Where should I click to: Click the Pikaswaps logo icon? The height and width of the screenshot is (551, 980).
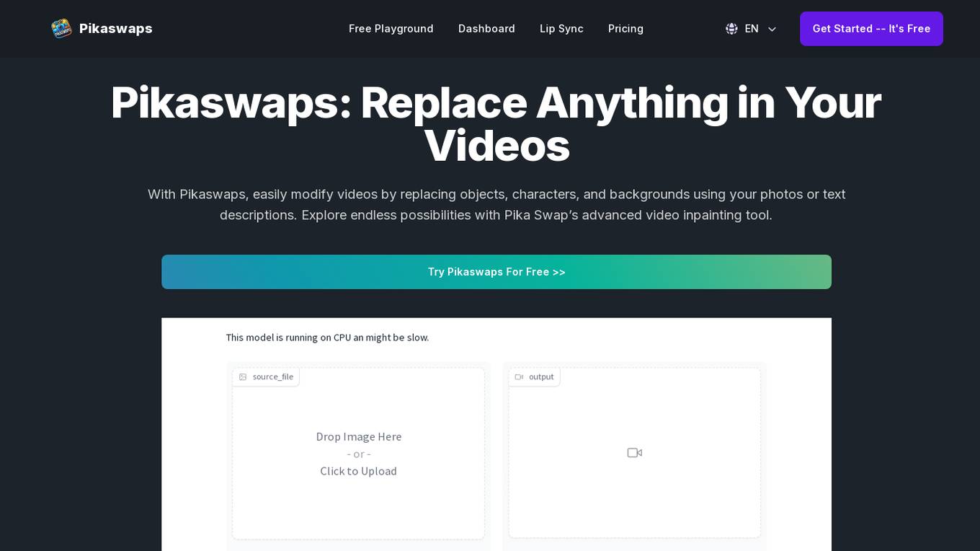(61, 28)
